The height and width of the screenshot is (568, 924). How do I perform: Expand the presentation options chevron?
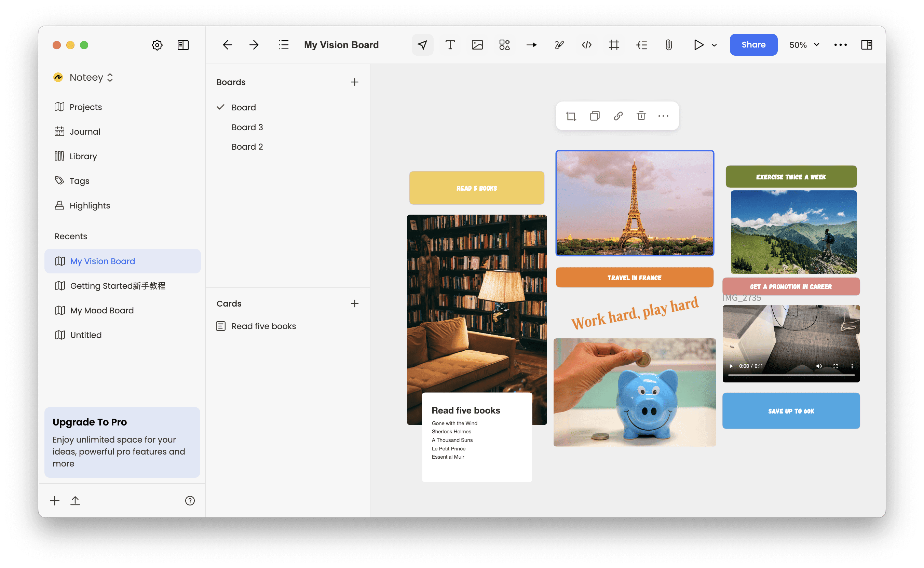point(714,45)
